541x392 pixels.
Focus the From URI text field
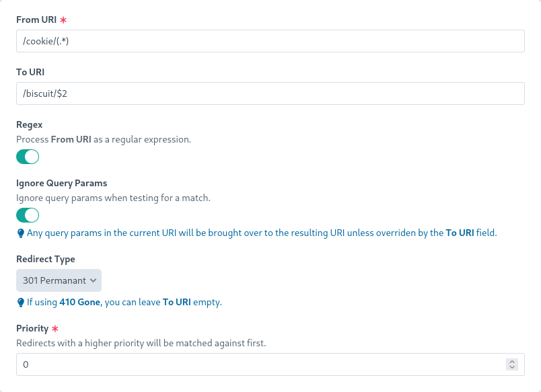(269, 41)
